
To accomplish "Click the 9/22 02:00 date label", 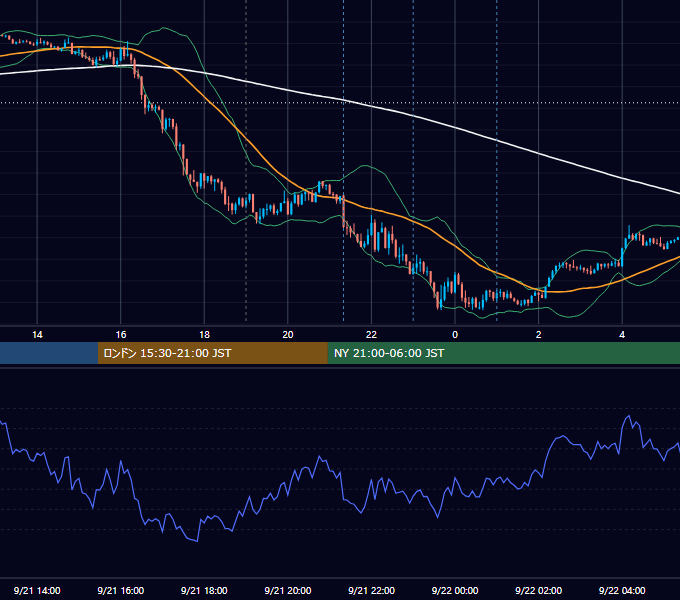I will (x=538, y=590).
